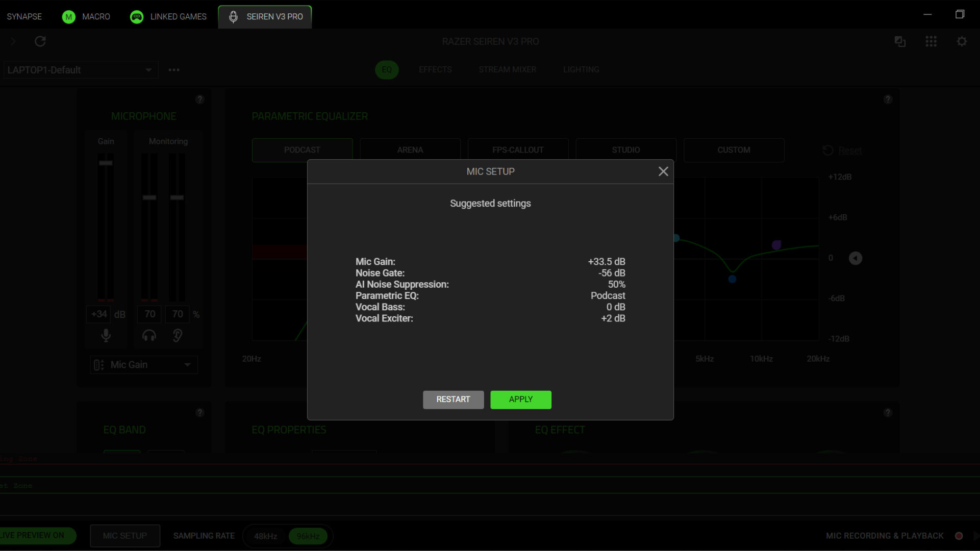This screenshot has height=551, width=980.
Task: Open the profile options ellipsis menu
Action: tap(174, 70)
